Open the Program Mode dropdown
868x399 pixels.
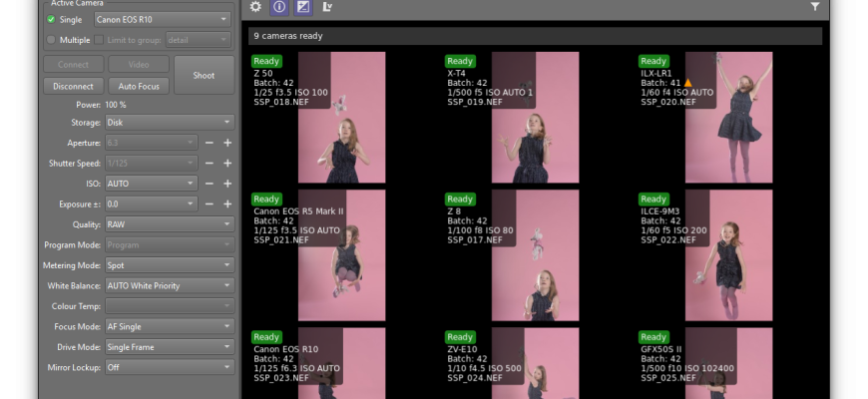coord(170,245)
